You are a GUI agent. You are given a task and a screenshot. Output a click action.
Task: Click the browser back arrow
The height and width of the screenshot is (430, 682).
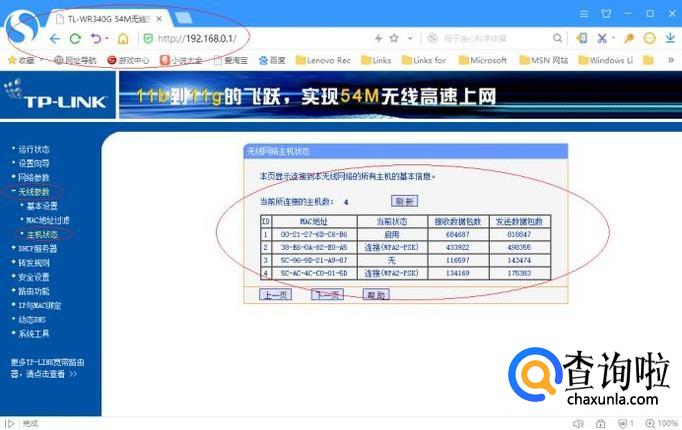coord(55,39)
